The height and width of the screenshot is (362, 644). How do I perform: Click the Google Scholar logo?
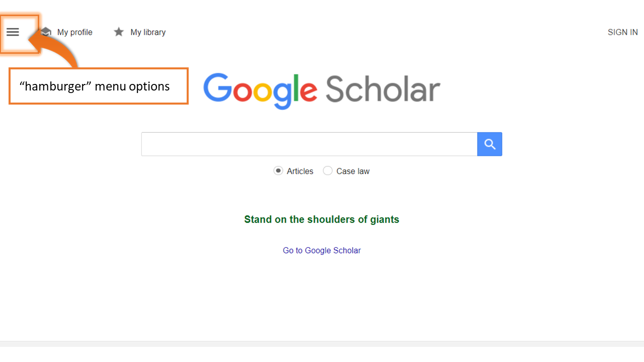322,90
